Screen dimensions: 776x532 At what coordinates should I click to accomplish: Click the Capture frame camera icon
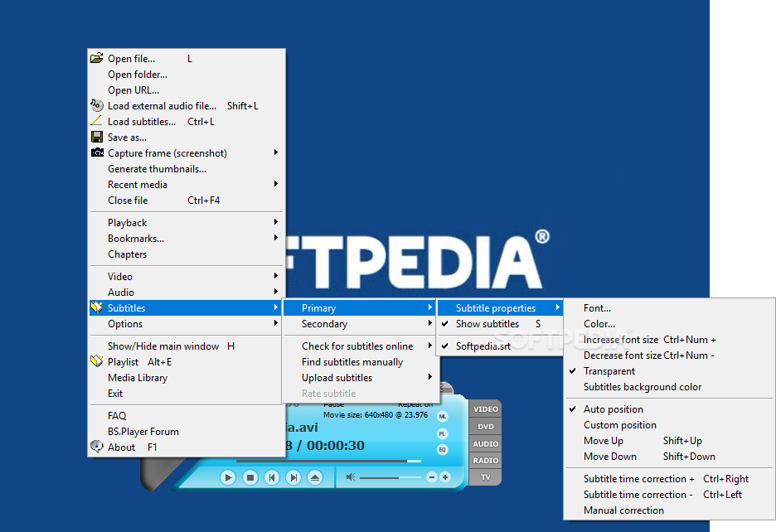[x=97, y=152]
